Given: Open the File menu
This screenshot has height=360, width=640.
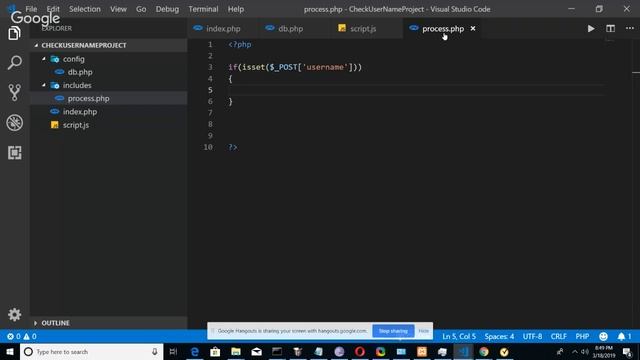Looking at the screenshot, I should [31, 9].
